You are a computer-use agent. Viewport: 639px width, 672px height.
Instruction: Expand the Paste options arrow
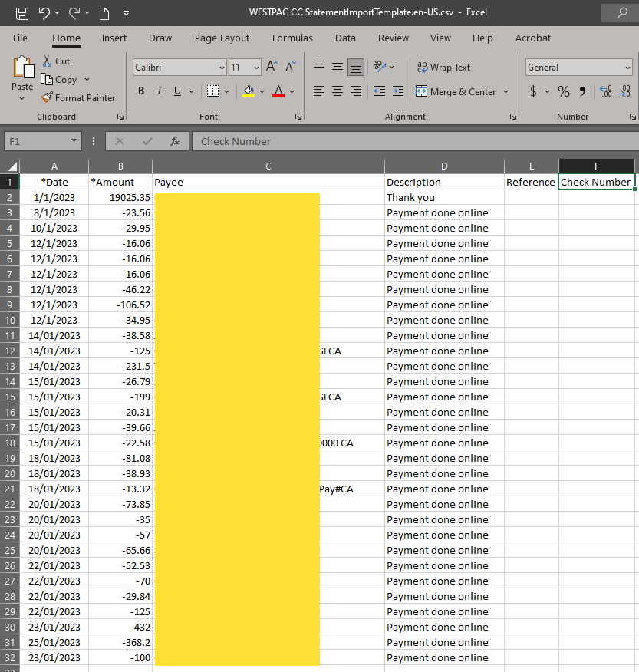tap(21, 98)
